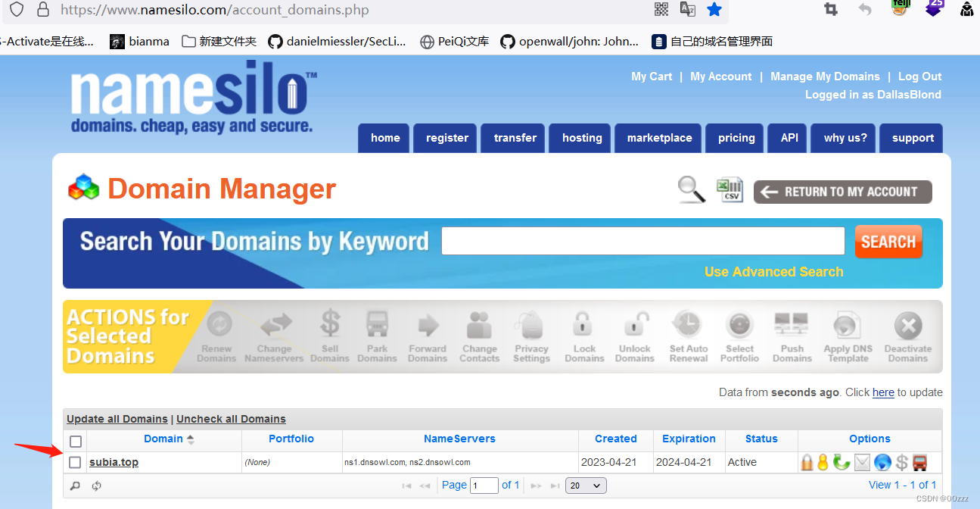Screen dimensions: 980x509
Task: Click the Select Portfolio action icon
Action: pos(739,326)
